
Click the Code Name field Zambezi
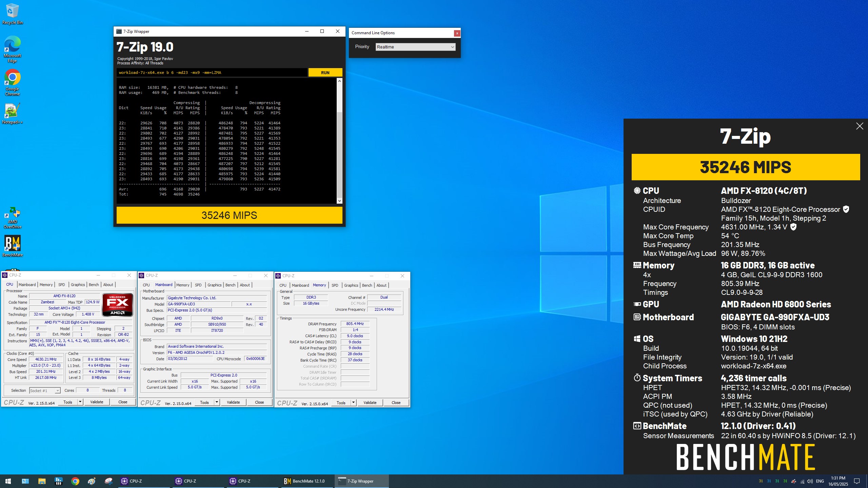coord(47,302)
